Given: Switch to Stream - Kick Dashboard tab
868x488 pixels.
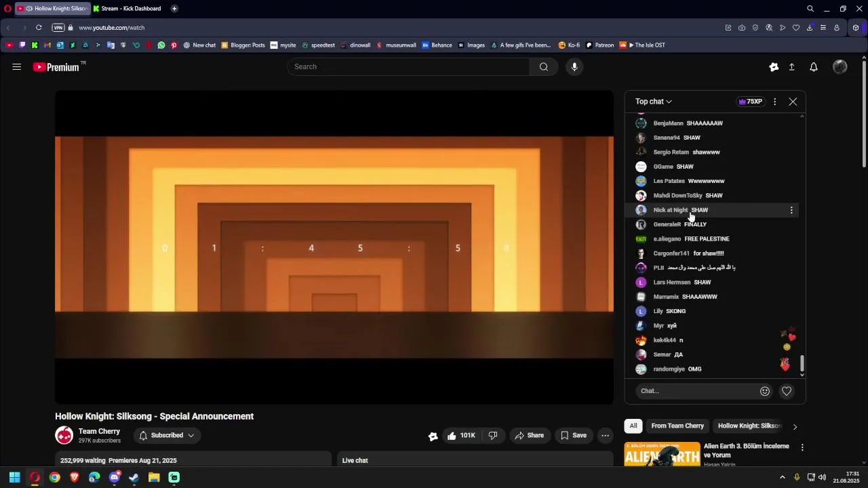Looking at the screenshot, I should tap(126, 9).
